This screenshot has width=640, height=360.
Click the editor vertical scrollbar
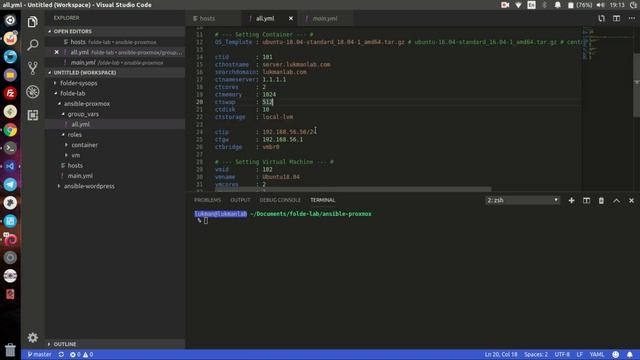point(636,85)
